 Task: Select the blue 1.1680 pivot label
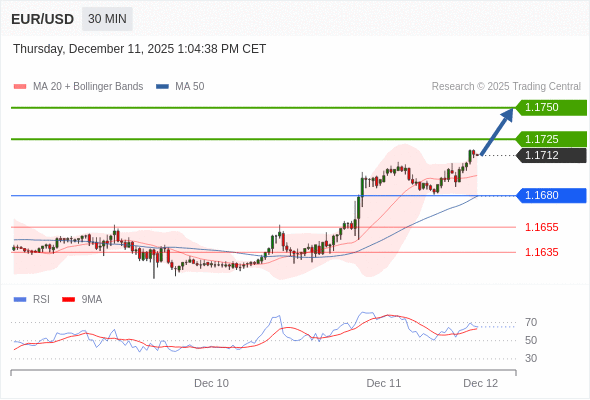(551, 195)
